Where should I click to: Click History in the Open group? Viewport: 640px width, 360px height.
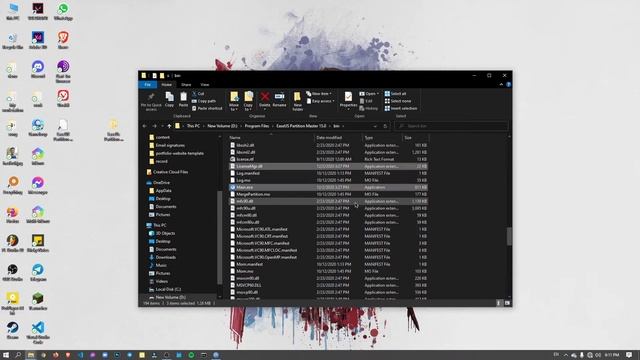click(x=369, y=109)
